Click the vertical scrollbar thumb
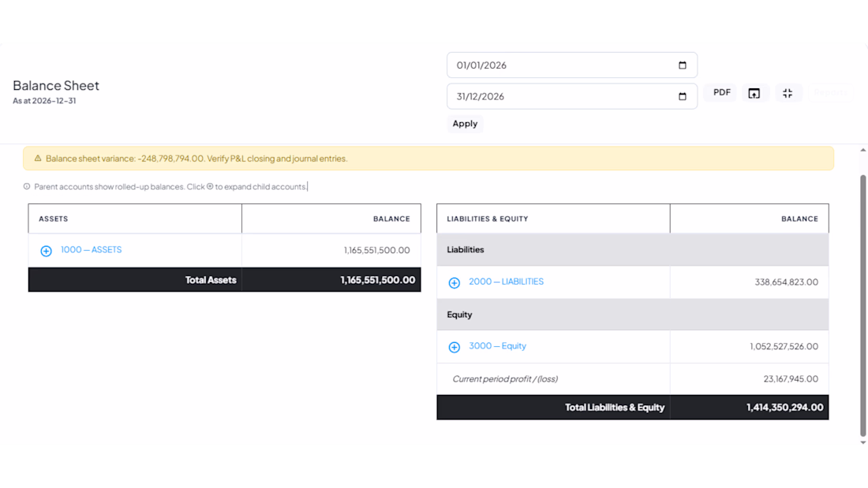The image size is (868, 488). click(x=863, y=305)
